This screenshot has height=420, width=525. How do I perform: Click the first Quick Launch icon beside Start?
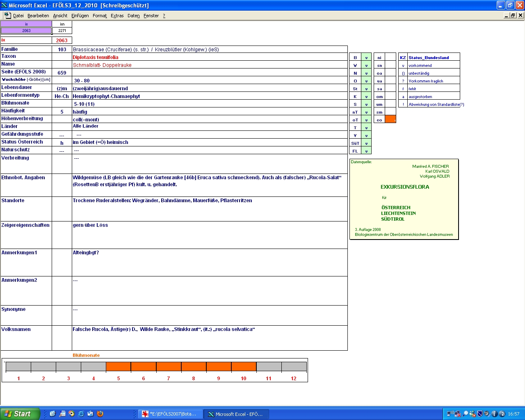[x=52, y=414]
